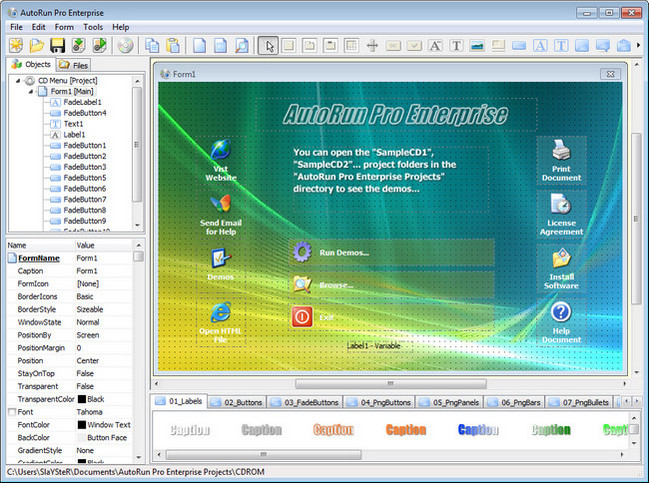Viewport: 649px width, 483px height.
Task: Click the Paste clipboard icon
Action: (173, 46)
